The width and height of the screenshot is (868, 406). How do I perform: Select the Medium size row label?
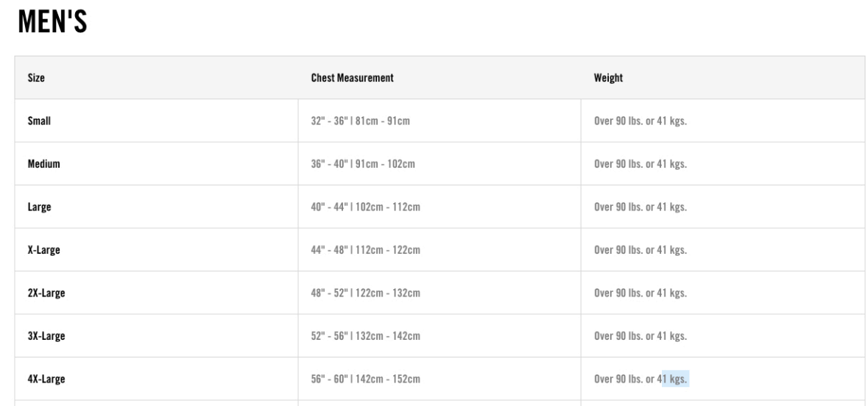coord(43,164)
